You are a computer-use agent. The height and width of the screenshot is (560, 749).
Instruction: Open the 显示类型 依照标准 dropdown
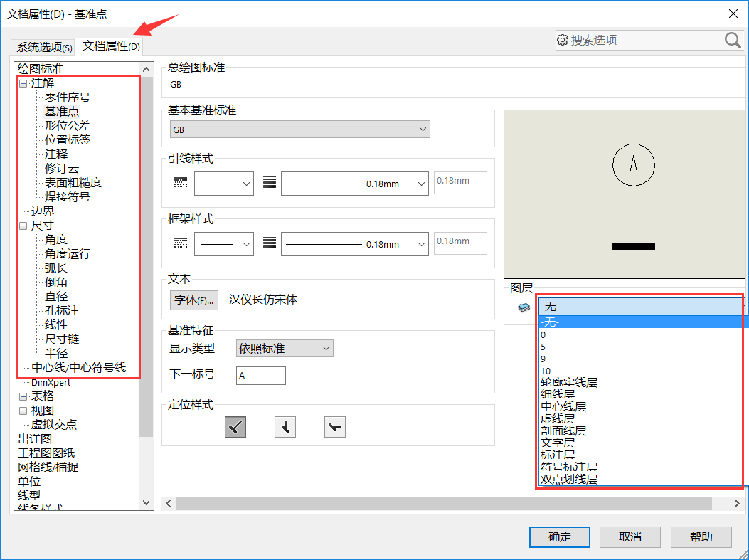coord(285,349)
